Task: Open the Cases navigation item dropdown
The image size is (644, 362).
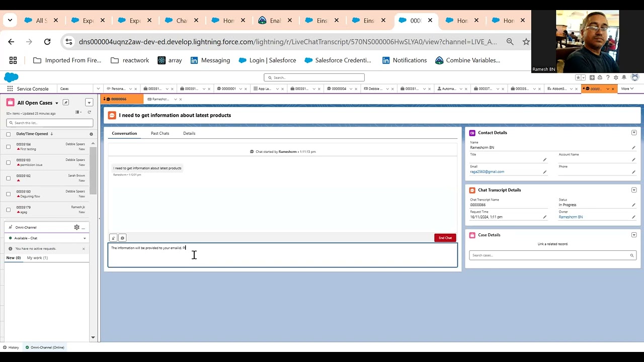Action: pos(98,89)
